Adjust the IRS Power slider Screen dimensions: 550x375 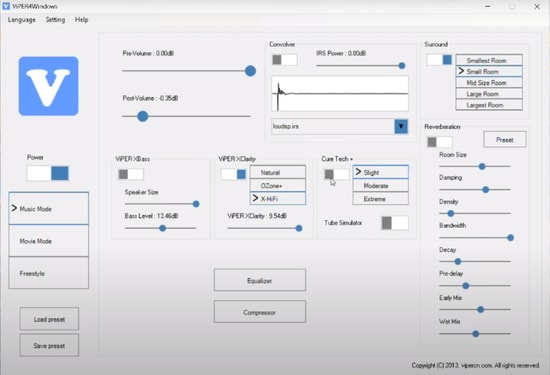point(402,66)
